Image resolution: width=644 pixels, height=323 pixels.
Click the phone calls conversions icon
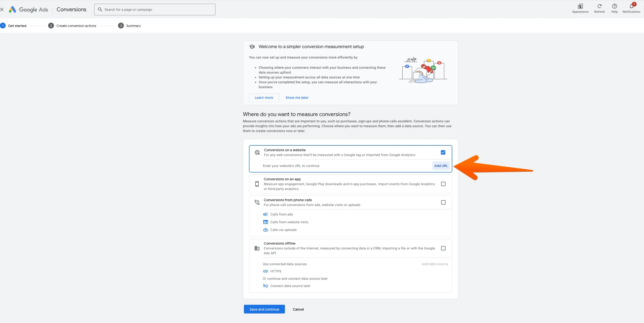click(257, 202)
